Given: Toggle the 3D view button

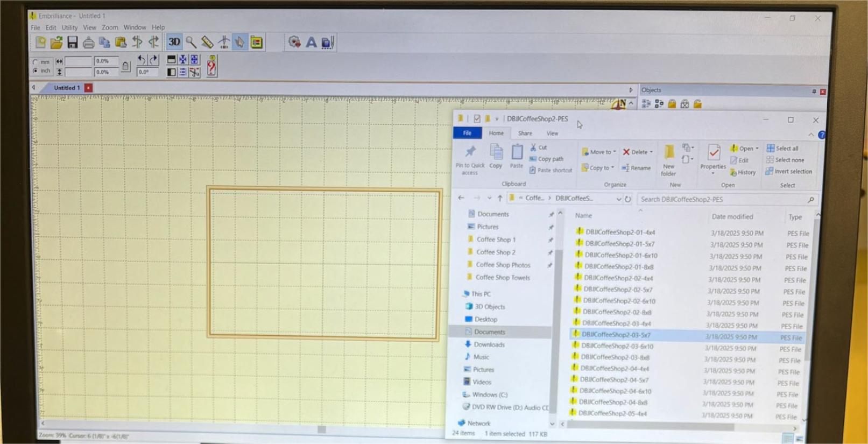Looking at the screenshot, I should (x=174, y=42).
